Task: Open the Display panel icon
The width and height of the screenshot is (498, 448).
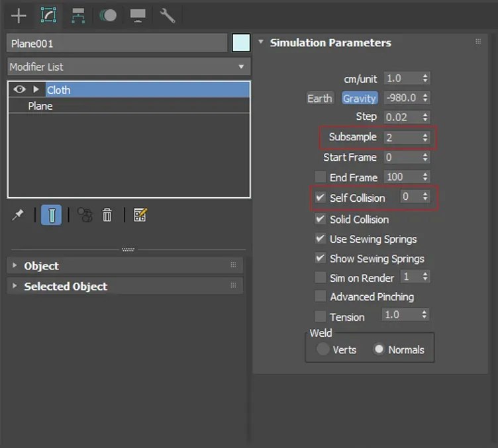Action: 138,15
